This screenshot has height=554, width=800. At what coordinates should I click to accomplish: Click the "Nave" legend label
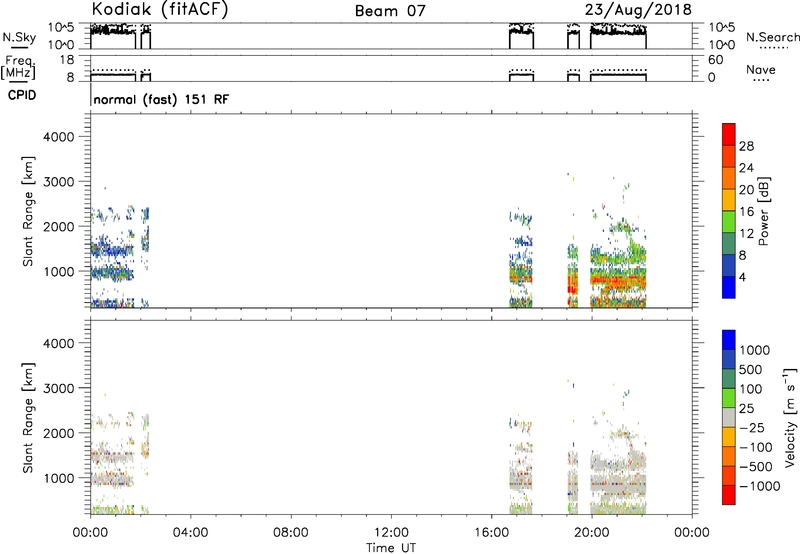point(761,69)
